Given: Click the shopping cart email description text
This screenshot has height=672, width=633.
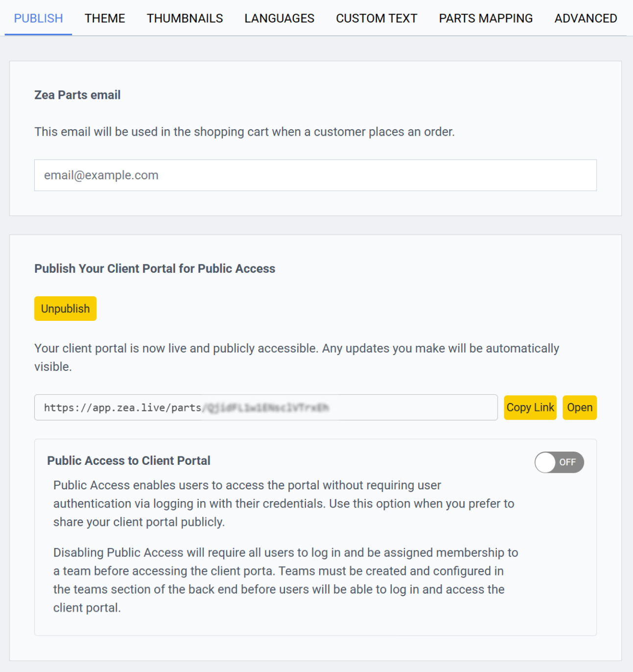Looking at the screenshot, I should (x=244, y=132).
